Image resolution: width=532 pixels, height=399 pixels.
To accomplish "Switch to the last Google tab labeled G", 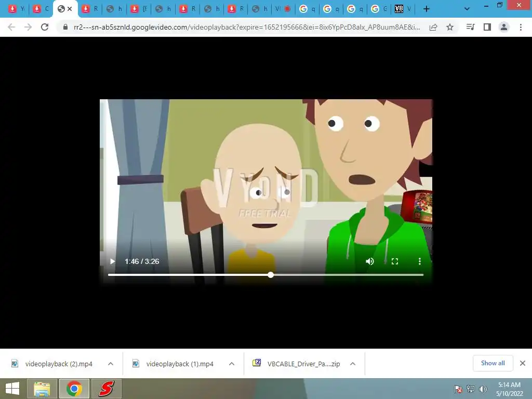I will click(x=379, y=9).
